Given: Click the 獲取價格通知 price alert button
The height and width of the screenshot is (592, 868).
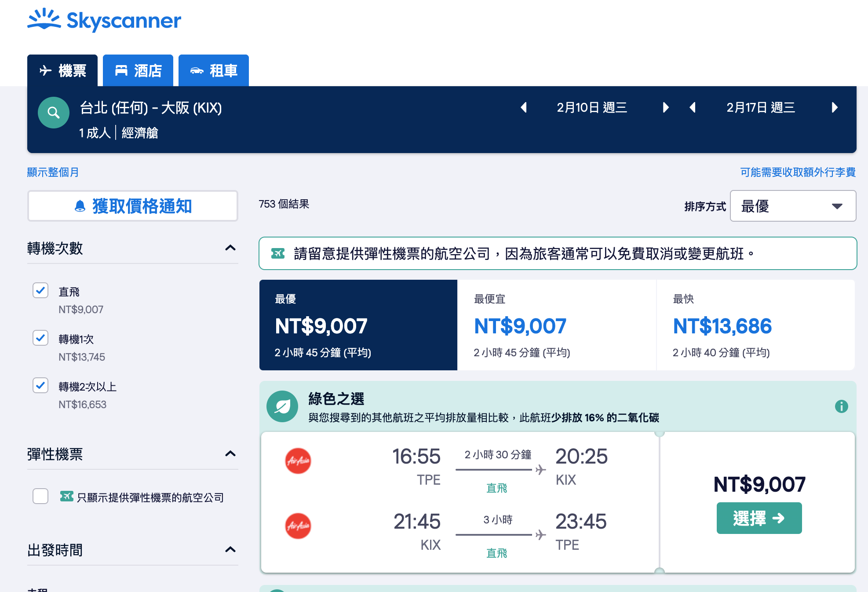Looking at the screenshot, I should [133, 206].
